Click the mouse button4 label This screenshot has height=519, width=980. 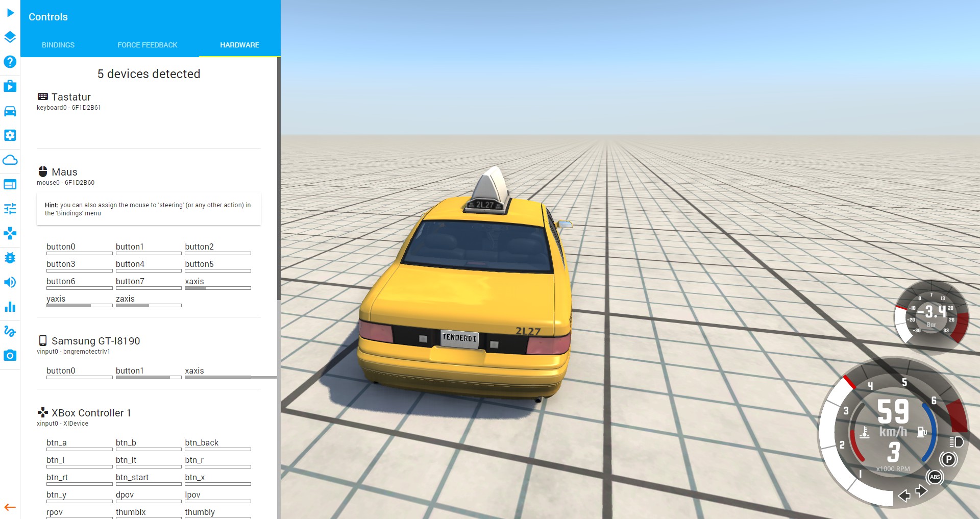[x=130, y=264]
